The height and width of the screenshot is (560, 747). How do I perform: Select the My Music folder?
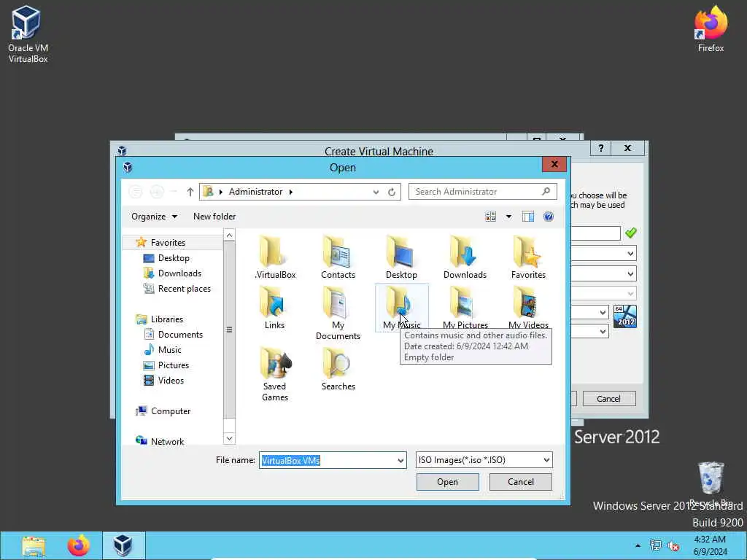(x=402, y=308)
